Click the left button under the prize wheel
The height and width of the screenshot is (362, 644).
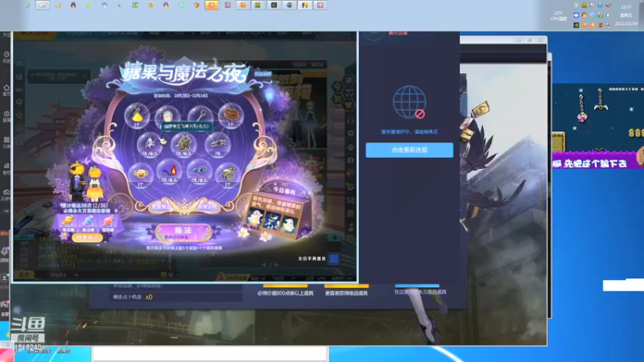[x=161, y=207]
